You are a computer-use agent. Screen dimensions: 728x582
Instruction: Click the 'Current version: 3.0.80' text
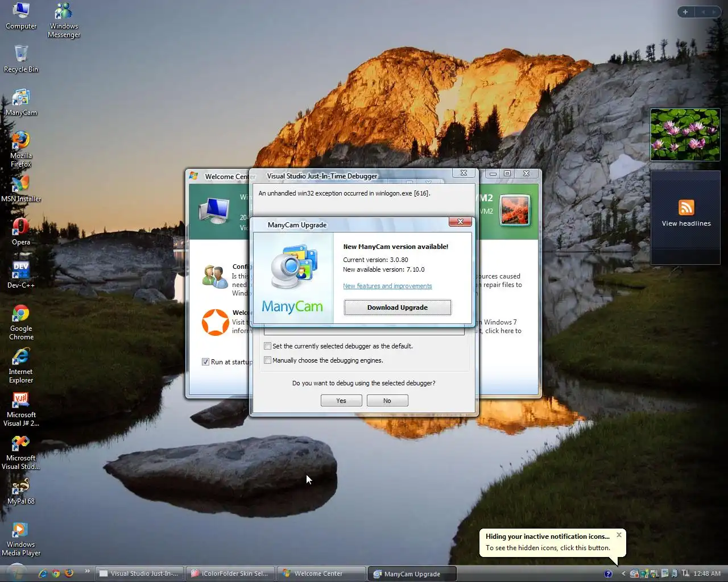click(x=375, y=260)
